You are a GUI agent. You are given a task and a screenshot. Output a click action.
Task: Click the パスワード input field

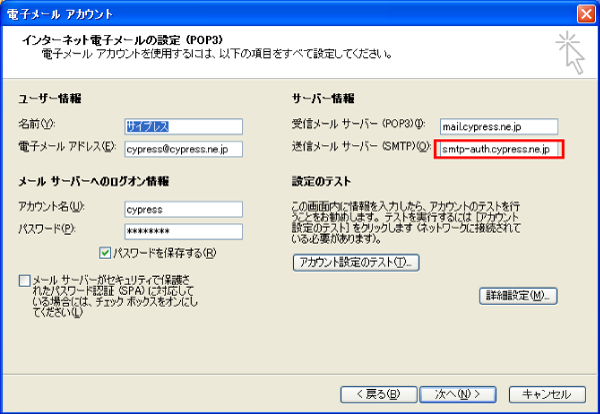tap(184, 231)
